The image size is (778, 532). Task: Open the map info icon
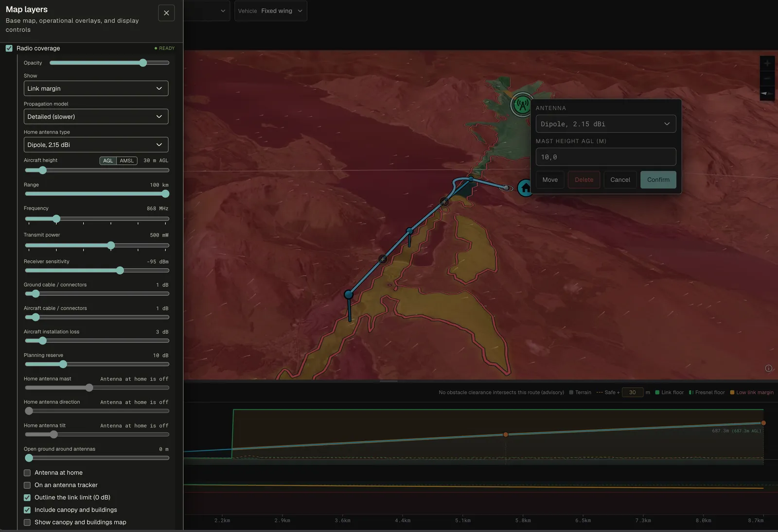click(x=768, y=368)
